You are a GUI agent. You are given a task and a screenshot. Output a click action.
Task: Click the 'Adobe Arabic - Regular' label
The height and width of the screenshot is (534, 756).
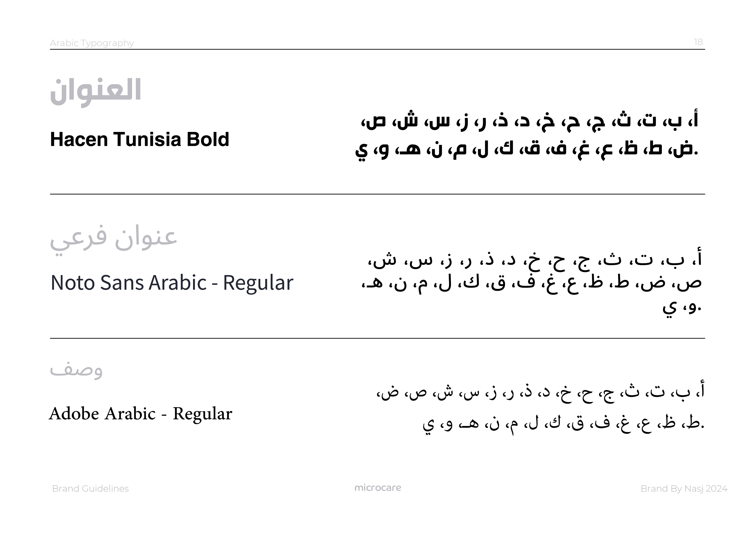[141, 414]
